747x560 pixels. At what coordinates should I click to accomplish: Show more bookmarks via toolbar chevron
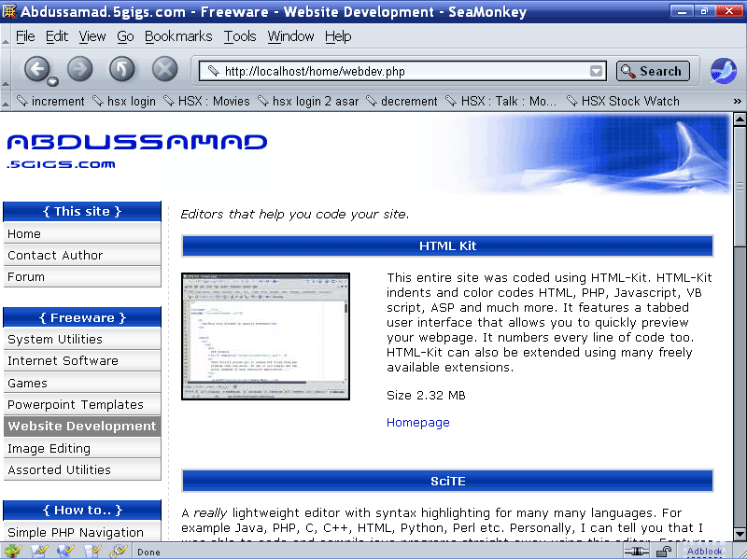(737, 101)
